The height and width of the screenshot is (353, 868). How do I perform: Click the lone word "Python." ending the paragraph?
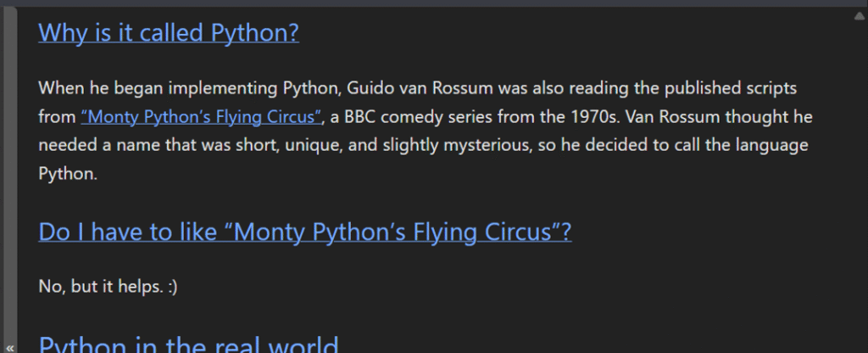click(x=69, y=174)
